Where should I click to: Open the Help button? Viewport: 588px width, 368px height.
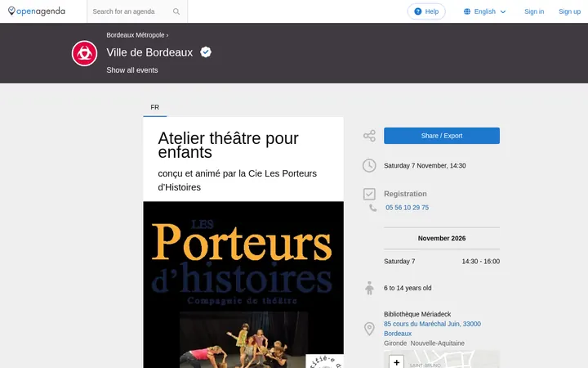[426, 11]
